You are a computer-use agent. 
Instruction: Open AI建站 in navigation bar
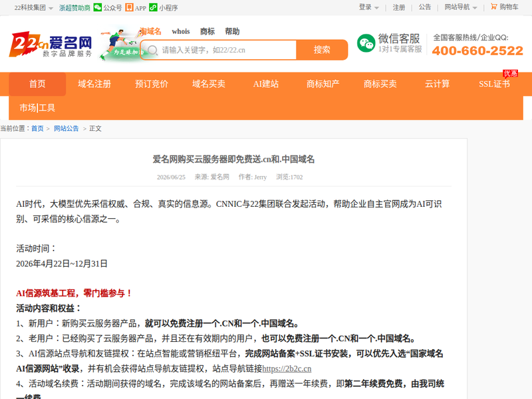[265, 84]
